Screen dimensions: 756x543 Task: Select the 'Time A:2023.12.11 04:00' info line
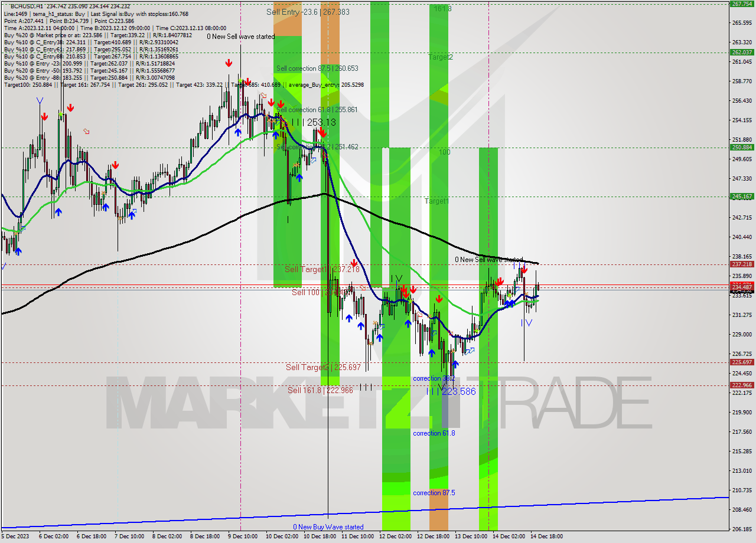tap(115, 28)
